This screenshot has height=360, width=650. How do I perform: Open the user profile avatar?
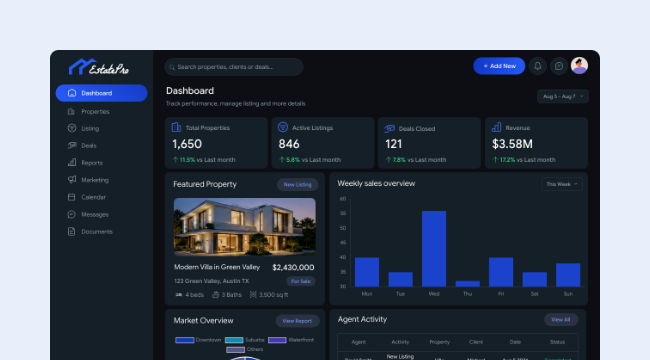pyautogui.click(x=580, y=66)
